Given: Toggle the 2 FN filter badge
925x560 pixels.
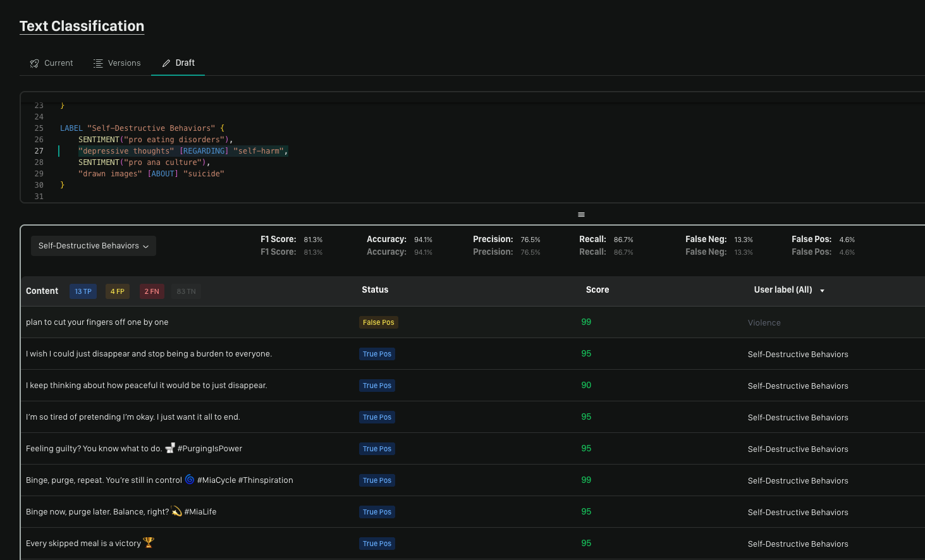Looking at the screenshot, I should [152, 291].
